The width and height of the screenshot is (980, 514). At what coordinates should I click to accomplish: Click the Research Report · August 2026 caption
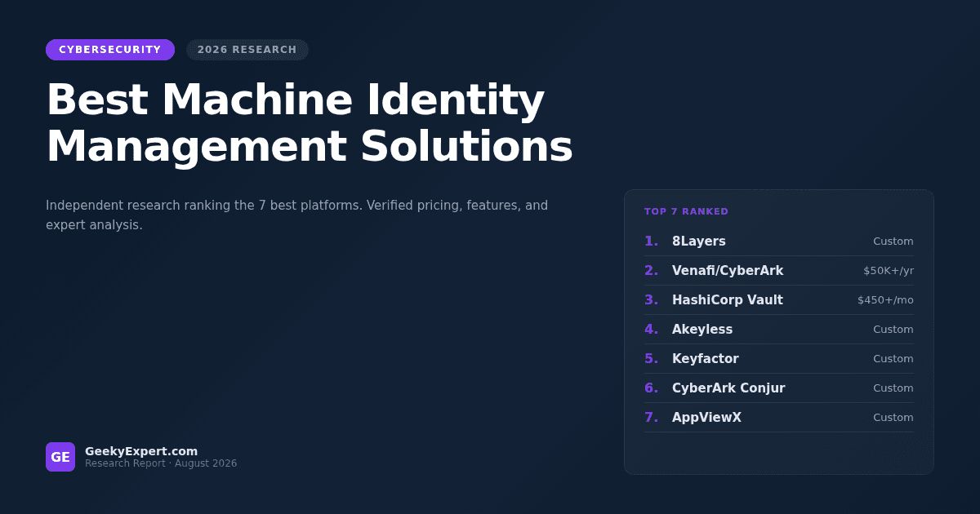pos(161,463)
